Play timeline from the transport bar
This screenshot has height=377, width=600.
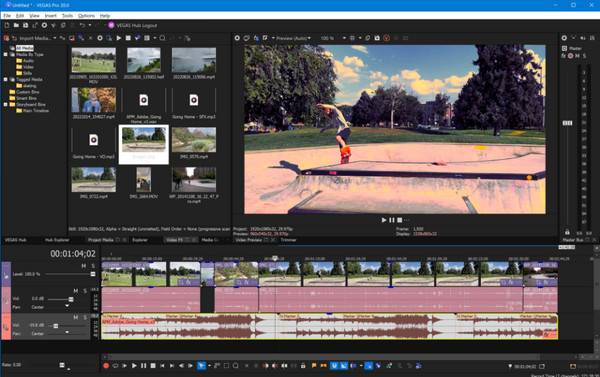coord(134,366)
